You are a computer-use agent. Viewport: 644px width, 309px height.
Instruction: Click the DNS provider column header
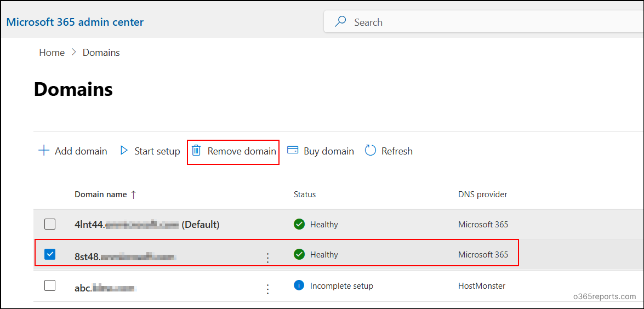click(x=482, y=194)
